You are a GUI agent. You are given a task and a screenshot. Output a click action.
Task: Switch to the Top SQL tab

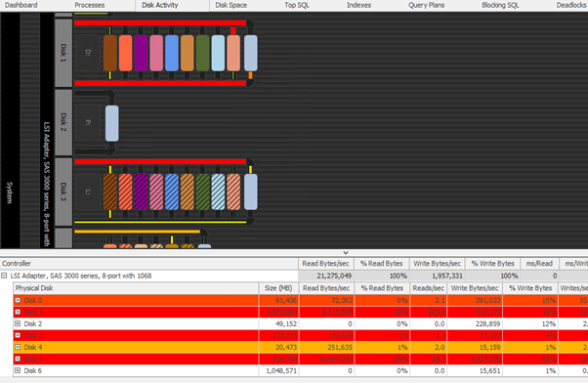tap(297, 5)
